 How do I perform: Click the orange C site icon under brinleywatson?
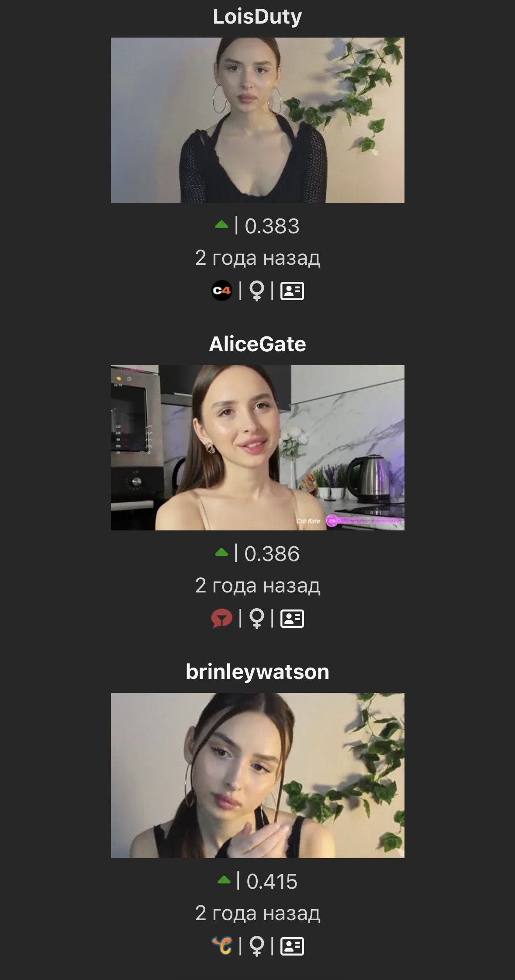pyautogui.click(x=222, y=946)
